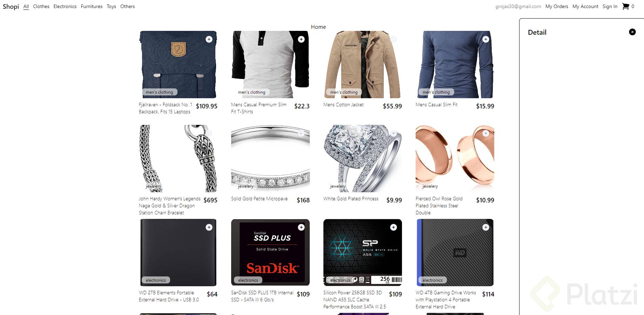
Task: Click plus icon on WD 2TB Elements drive
Action: (209, 227)
